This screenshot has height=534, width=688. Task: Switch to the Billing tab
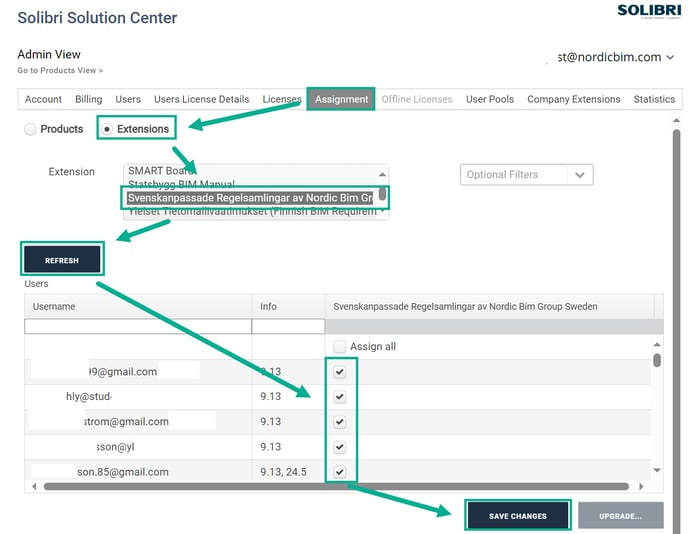pyautogui.click(x=88, y=99)
